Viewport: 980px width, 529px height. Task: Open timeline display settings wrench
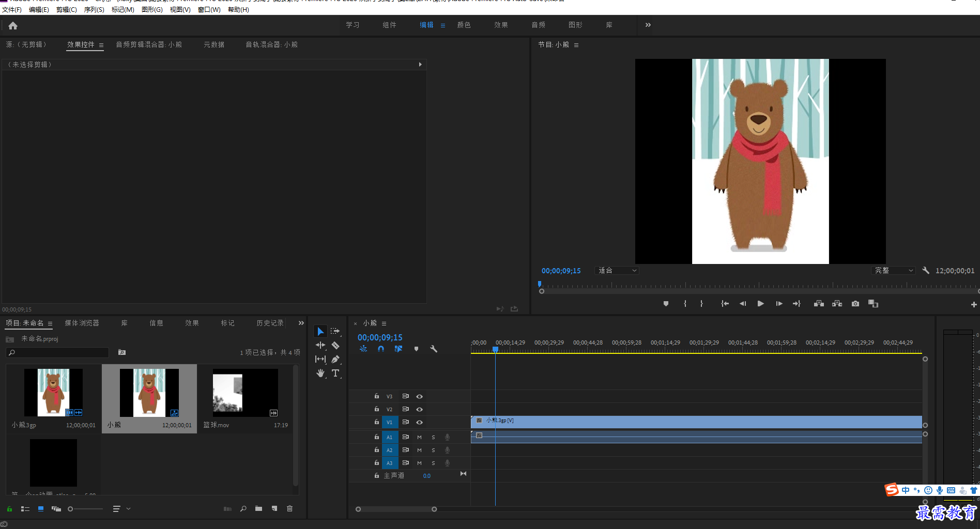click(434, 349)
